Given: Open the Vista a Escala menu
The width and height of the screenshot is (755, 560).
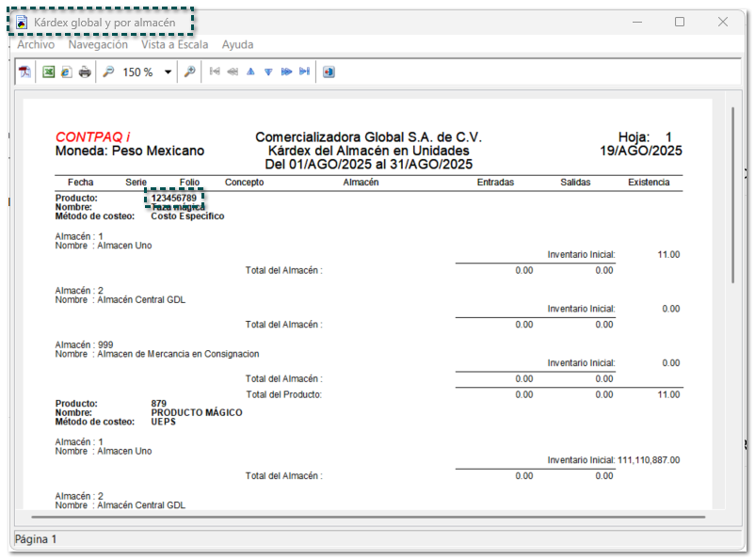Looking at the screenshot, I should (174, 44).
